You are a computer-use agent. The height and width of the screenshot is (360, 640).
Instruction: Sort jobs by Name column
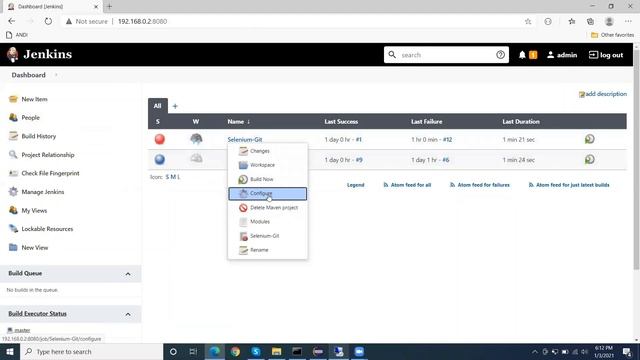pyautogui.click(x=238, y=122)
